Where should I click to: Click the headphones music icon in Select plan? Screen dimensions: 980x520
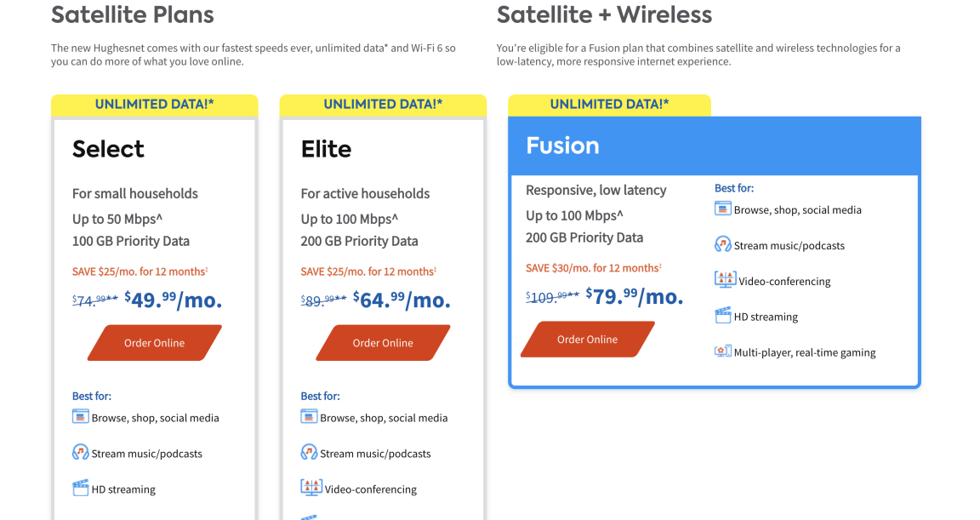tap(81, 452)
